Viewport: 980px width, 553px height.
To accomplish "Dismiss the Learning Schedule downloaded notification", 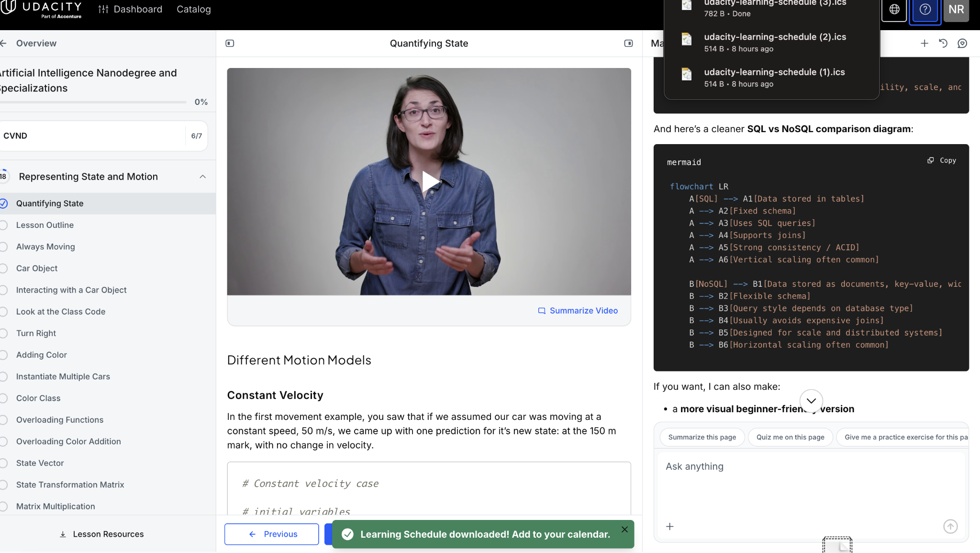I will (624, 529).
